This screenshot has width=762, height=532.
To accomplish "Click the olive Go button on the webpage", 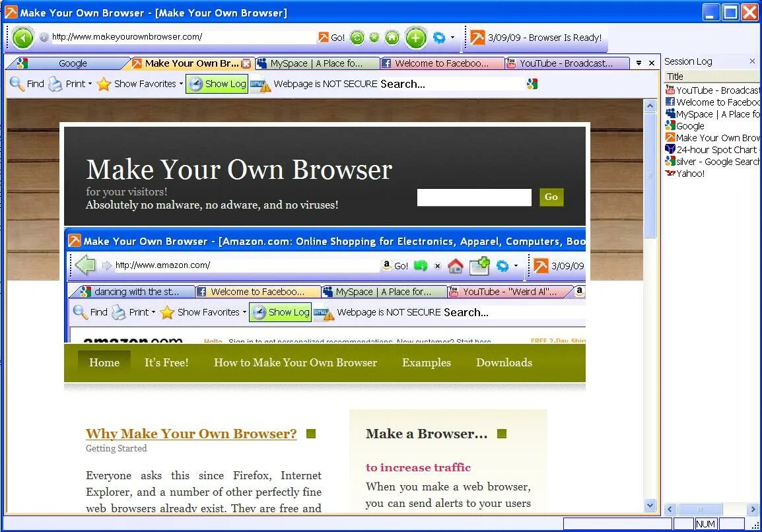I will [551, 197].
